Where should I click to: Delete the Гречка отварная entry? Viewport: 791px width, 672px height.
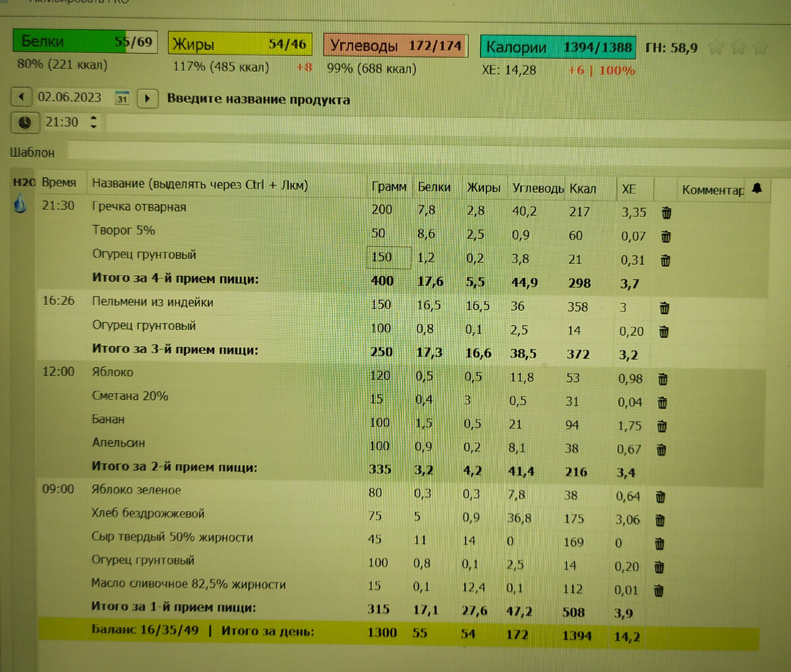coord(666,213)
